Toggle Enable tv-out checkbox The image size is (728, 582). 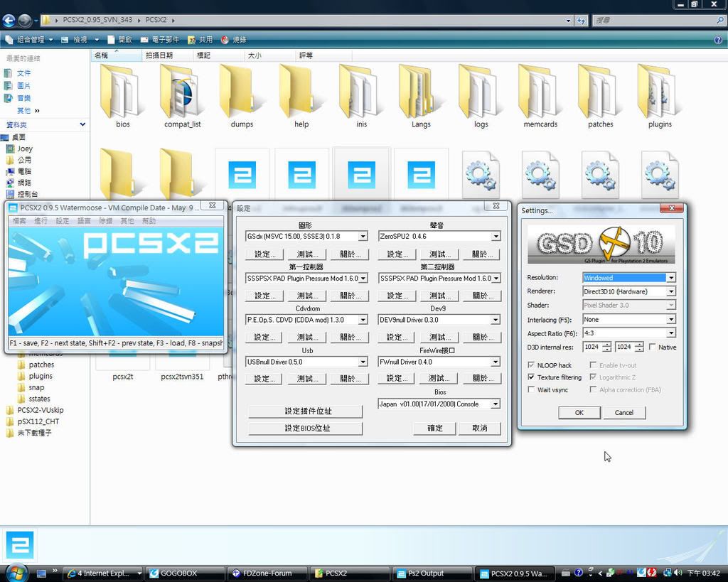pyautogui.click(x=593, y=365)
